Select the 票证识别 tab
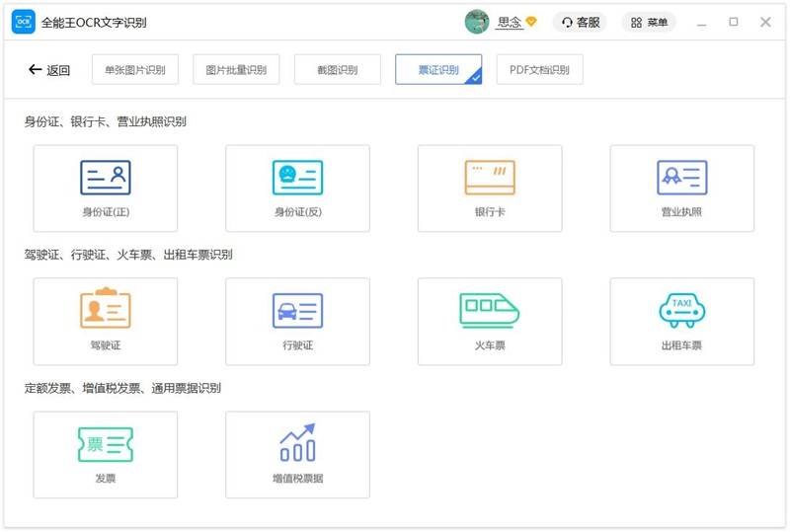 point(438,69)
